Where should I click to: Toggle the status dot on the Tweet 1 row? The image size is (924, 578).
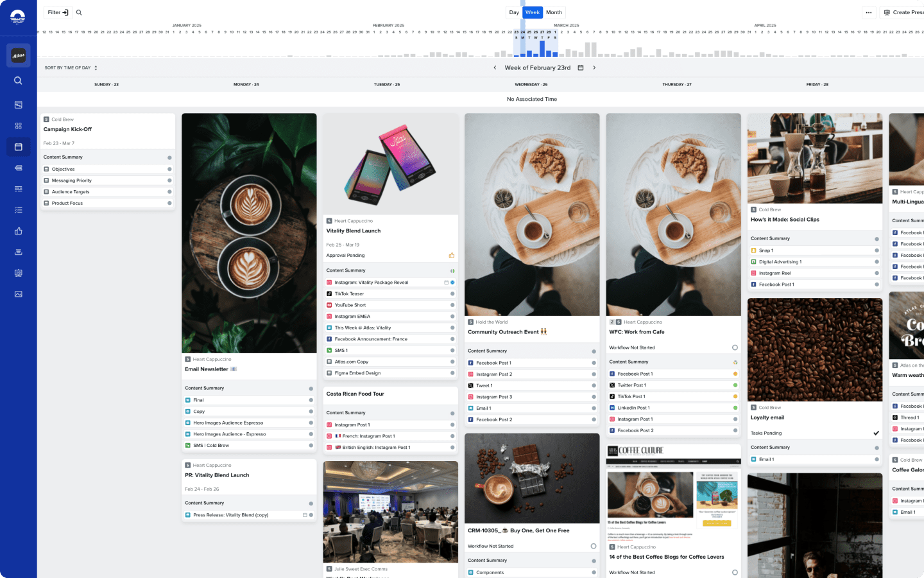click(594, 385)
